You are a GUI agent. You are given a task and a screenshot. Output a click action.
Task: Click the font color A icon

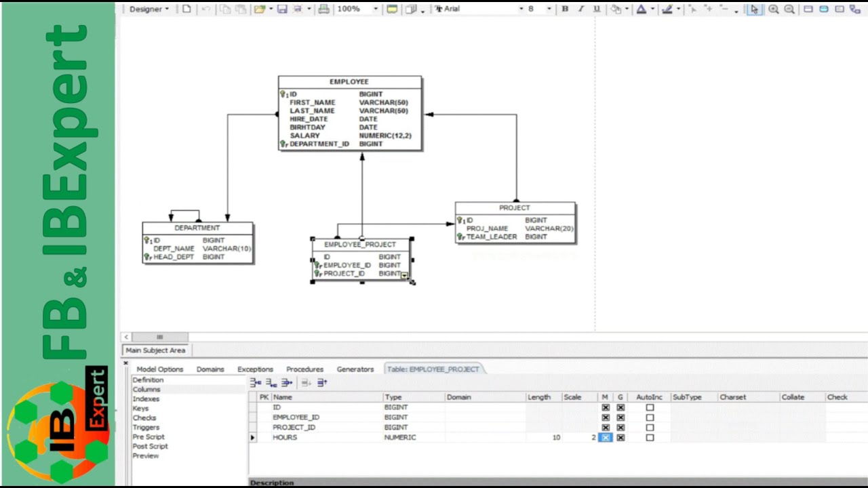pos(642,9)
